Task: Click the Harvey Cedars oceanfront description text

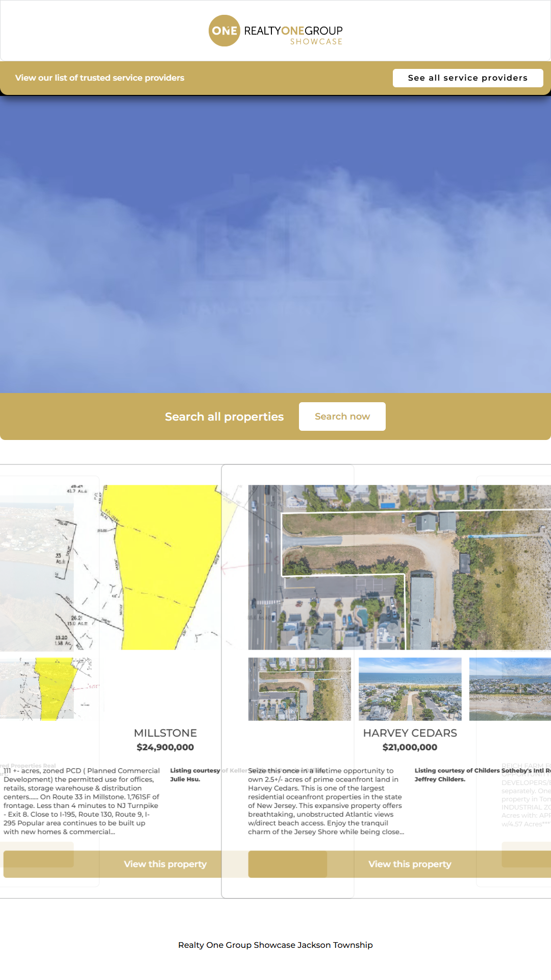Action: click(x=325, y=801)
